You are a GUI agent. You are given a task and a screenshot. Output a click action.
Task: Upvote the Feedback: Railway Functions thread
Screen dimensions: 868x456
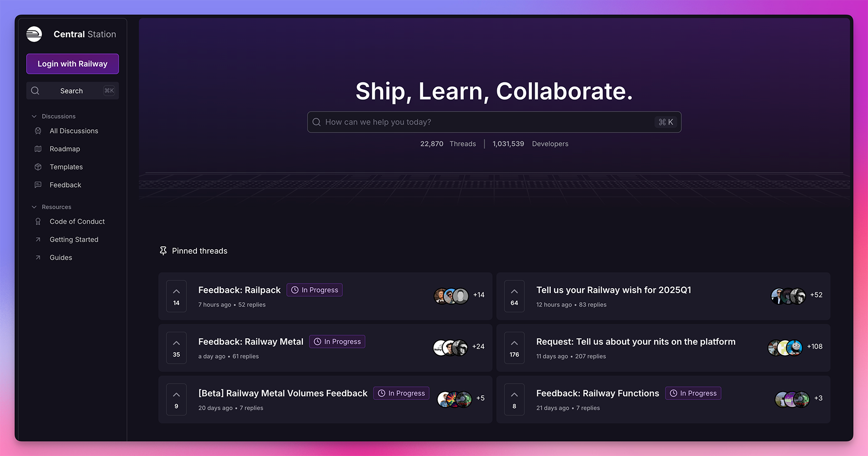pyautogui.click(x=514, y=400)
